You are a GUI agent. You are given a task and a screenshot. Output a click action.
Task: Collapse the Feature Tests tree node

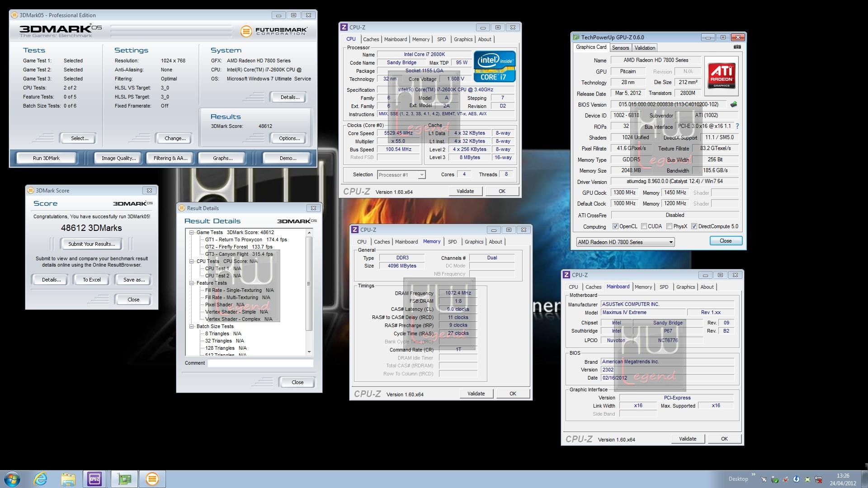click(x=192, y=283)
